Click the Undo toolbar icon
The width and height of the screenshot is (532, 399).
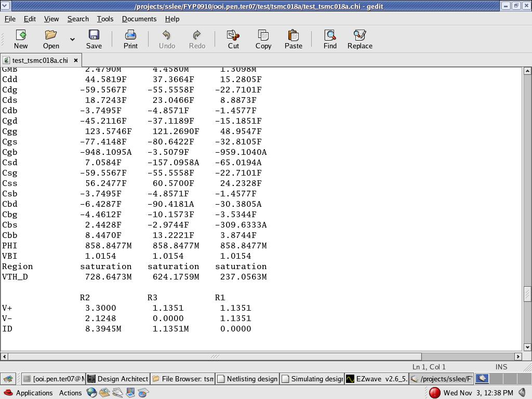point(167,39)
